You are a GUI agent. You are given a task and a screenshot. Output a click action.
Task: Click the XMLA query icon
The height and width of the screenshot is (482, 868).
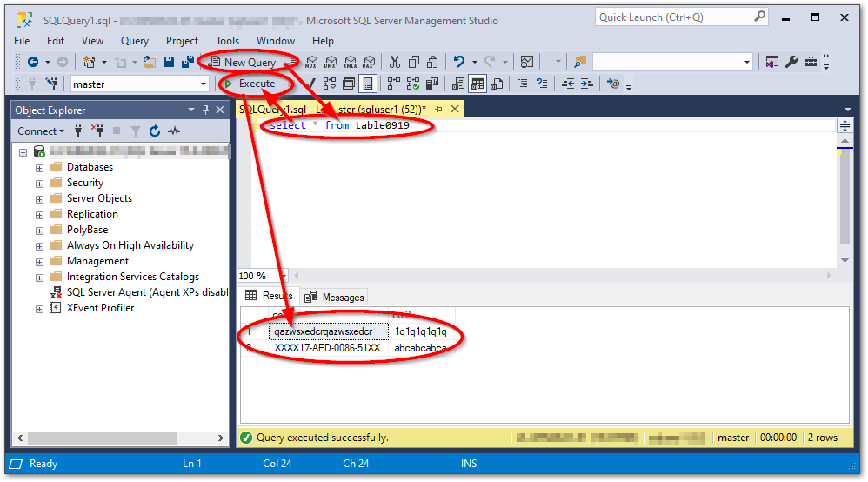coord(350,62)
